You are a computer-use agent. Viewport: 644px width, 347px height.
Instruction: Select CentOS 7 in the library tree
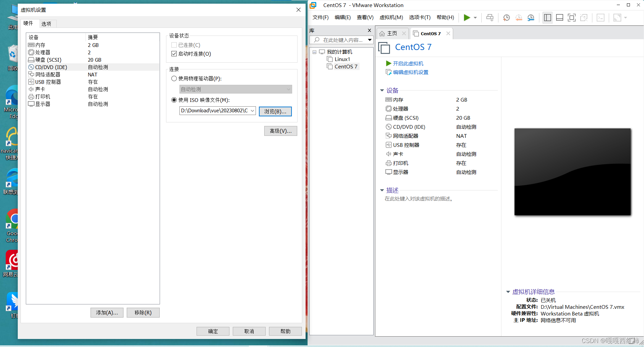click(346, 66)
